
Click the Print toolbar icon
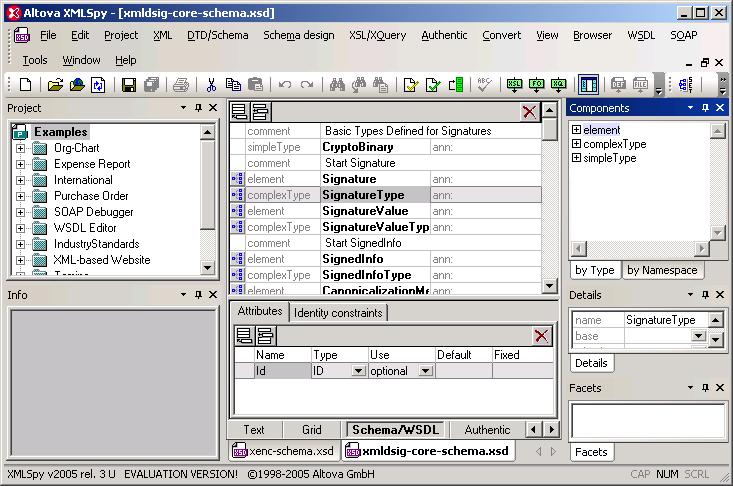click(181, 85)
